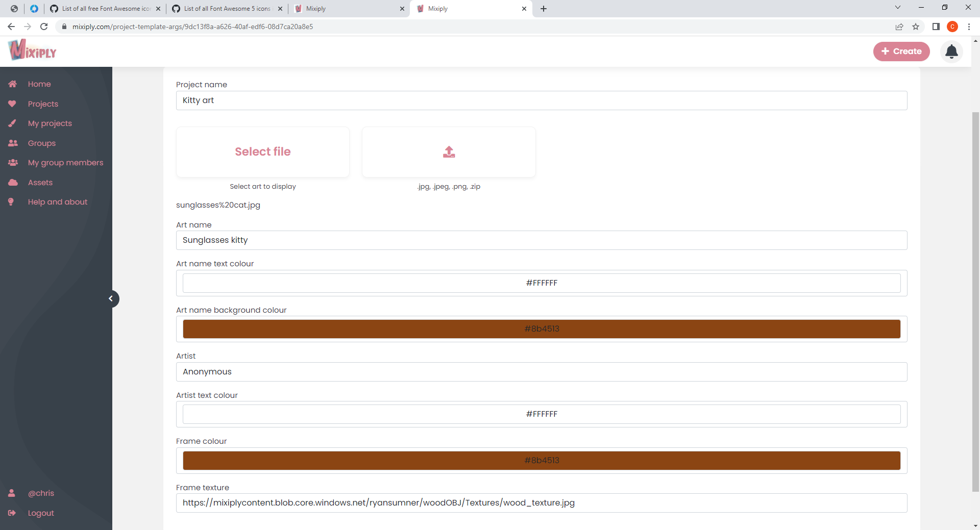Click sunglasses%20cat.jpg file name text
Viewport: 980px width, 530px height.
[218, 205]
